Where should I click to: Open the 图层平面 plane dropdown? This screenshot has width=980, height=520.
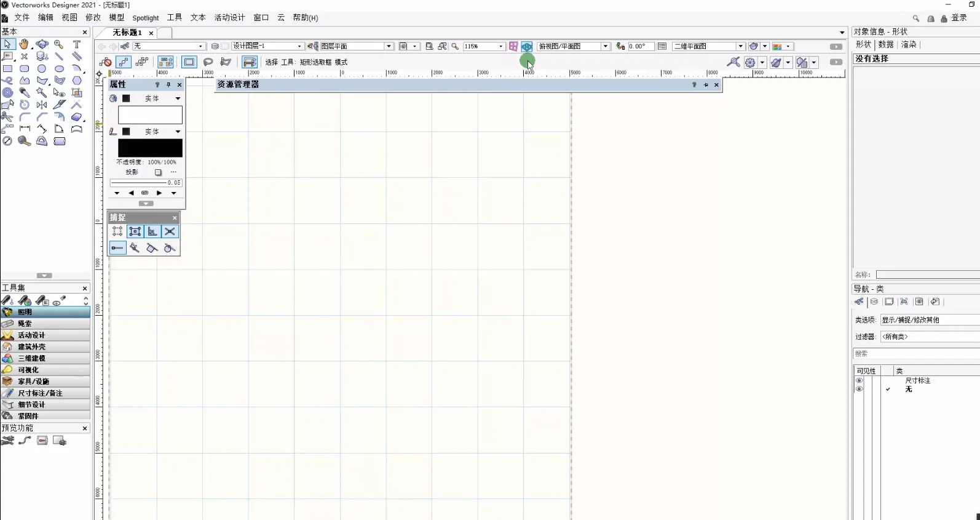tap(356, 46)
